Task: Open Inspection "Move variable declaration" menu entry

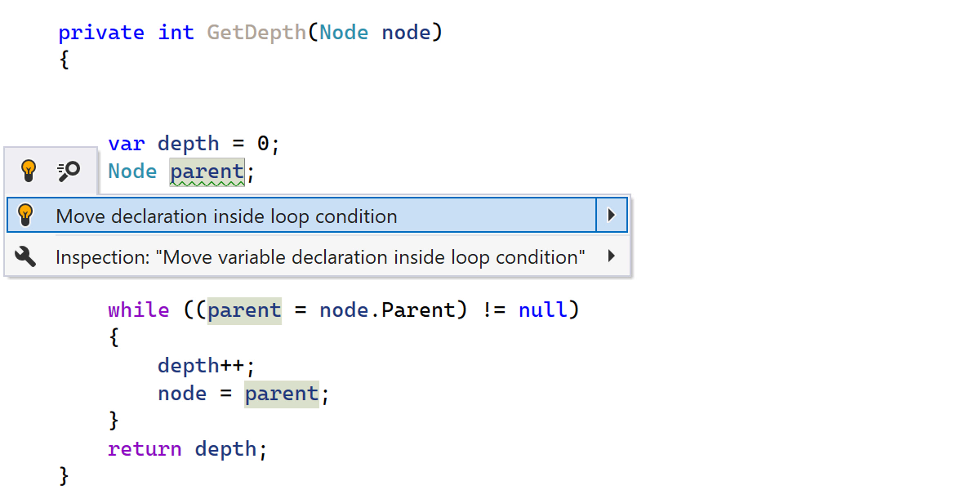Action: point(320,257)
